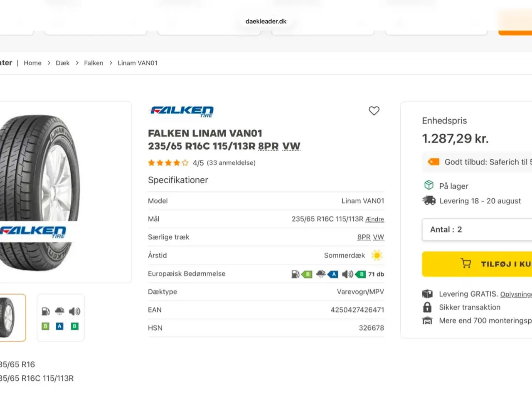The width and height of the screenshot is (532, 399).
Task: Go to Home breadcrumb
Action: click(x=32, y=63)
